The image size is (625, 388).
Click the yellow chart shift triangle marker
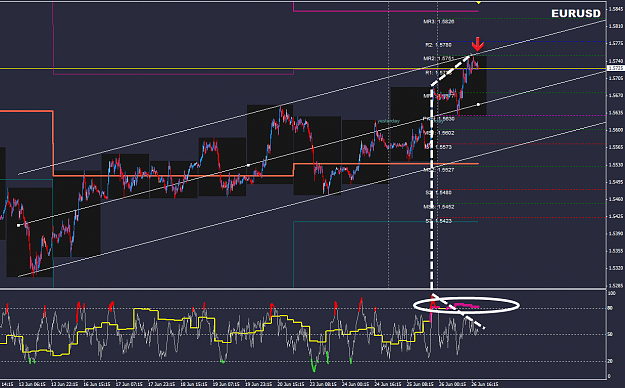pyautogui.click(x=478, y=2)
